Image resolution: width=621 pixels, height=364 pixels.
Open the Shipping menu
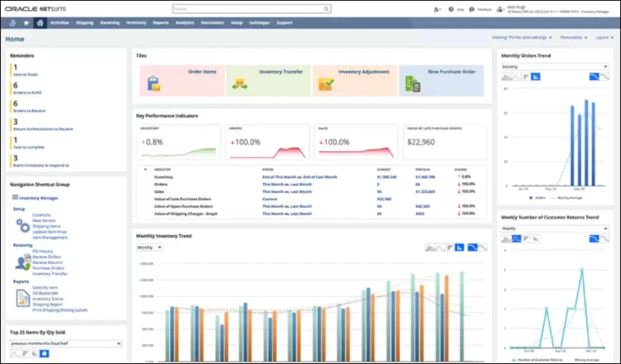pos(85,23)
